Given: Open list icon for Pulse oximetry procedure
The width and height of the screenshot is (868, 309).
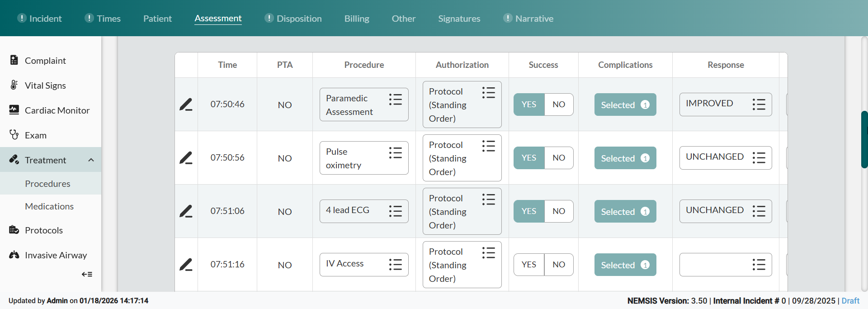Looking at the screenshot, I should (x=396, y=152).
